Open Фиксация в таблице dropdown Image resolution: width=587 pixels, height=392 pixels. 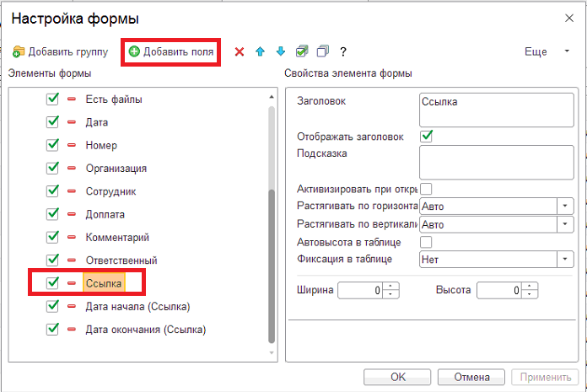565,259
